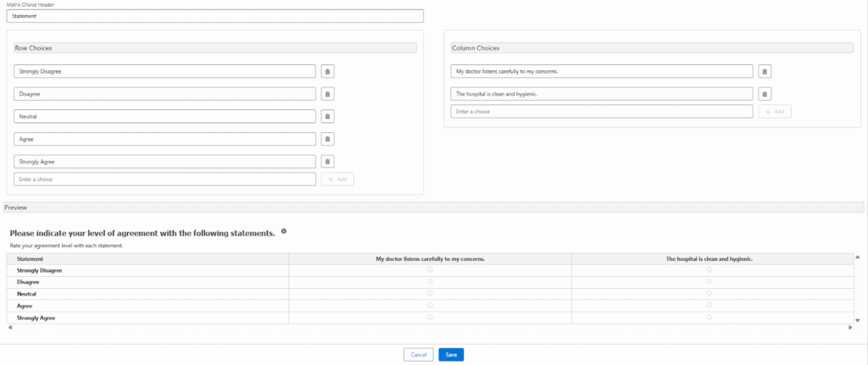The width and height of the screenshot is (868, 365).
Task: Remove the Neutral row choice
Action: click(328, 116)
